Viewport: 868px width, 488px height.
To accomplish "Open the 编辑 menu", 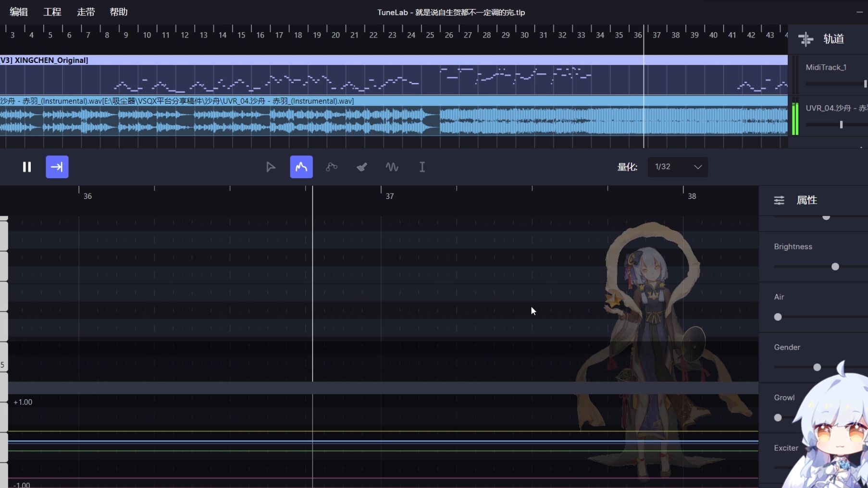I will tap(19, 12).
